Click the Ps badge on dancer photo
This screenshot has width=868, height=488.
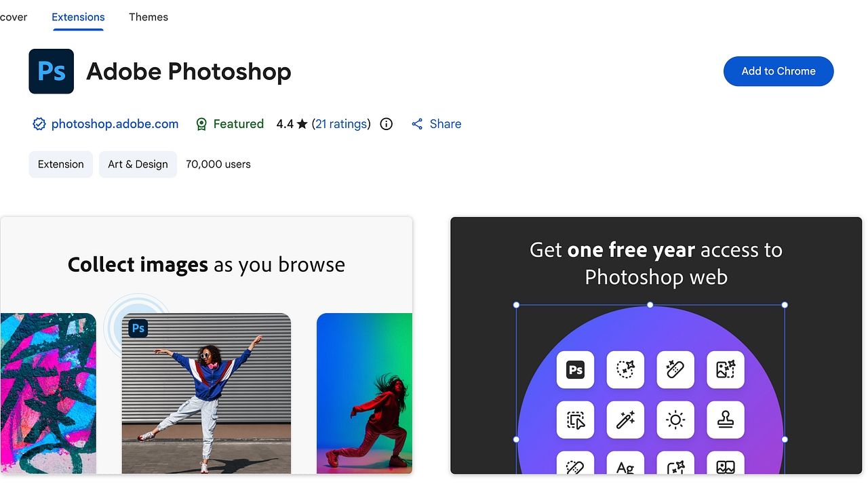coord(138,329)
